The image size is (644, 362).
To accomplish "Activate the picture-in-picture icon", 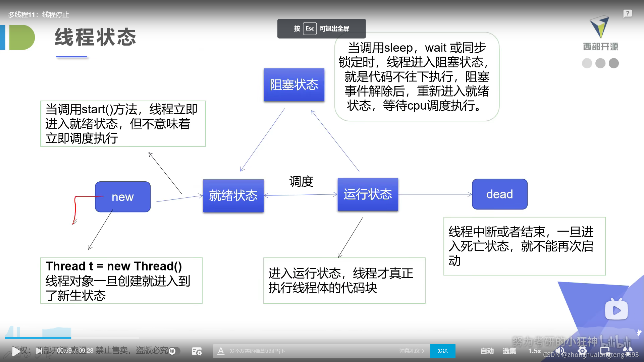I will (x=604, y=351).
